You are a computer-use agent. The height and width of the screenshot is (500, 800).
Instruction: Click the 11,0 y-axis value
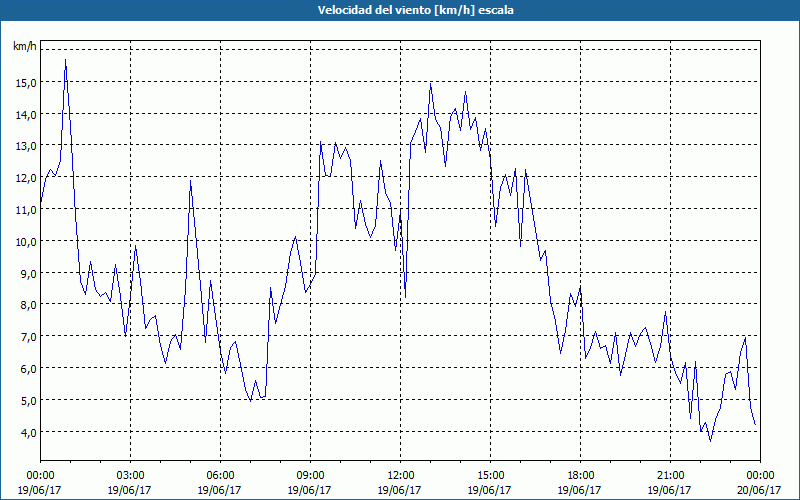26,210
